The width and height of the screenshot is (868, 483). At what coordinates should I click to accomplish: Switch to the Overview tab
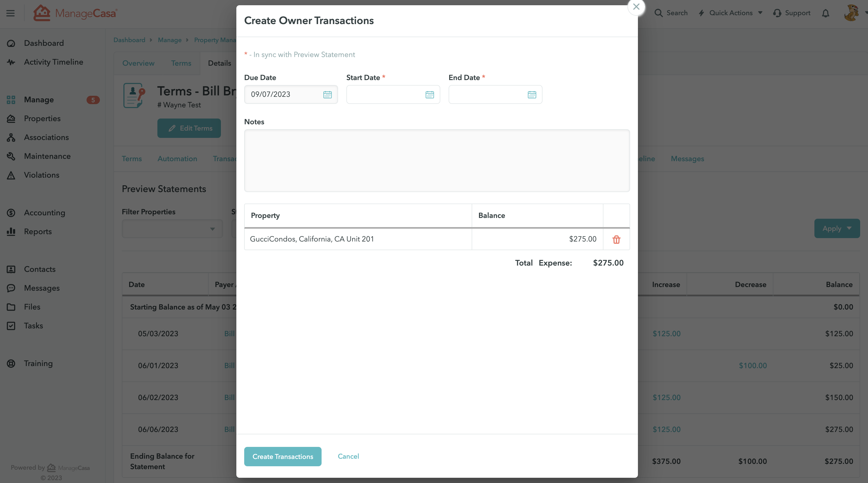[138, 63]
